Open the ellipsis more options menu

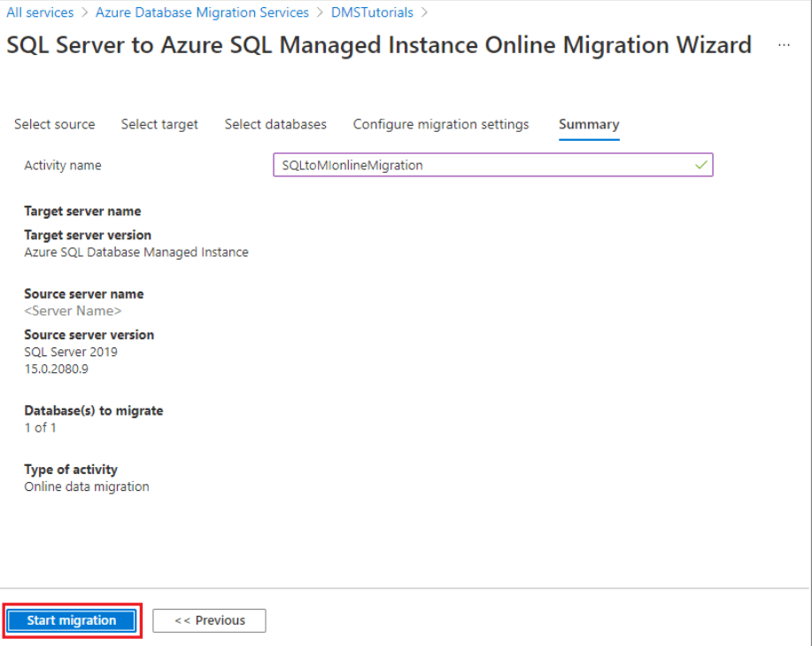click(x=784, y=45)
